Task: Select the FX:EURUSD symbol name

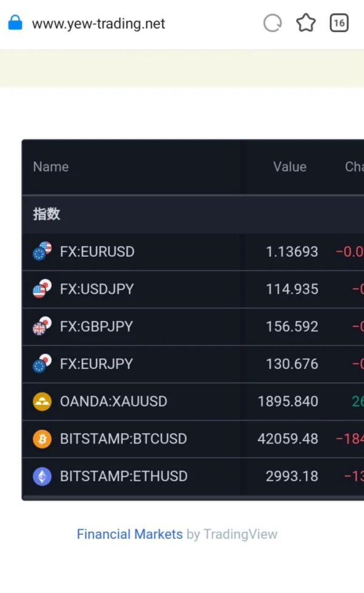Action: pos(97,251)
